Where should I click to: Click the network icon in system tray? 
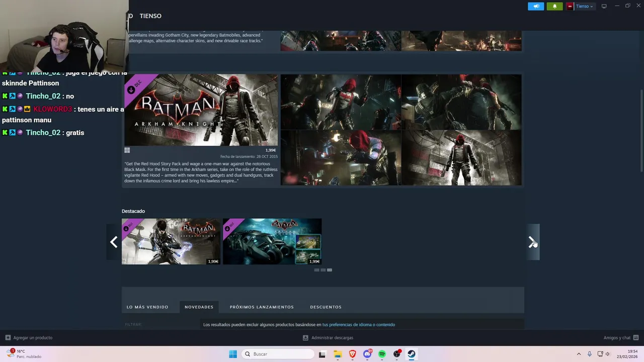(x=600, y=354)
